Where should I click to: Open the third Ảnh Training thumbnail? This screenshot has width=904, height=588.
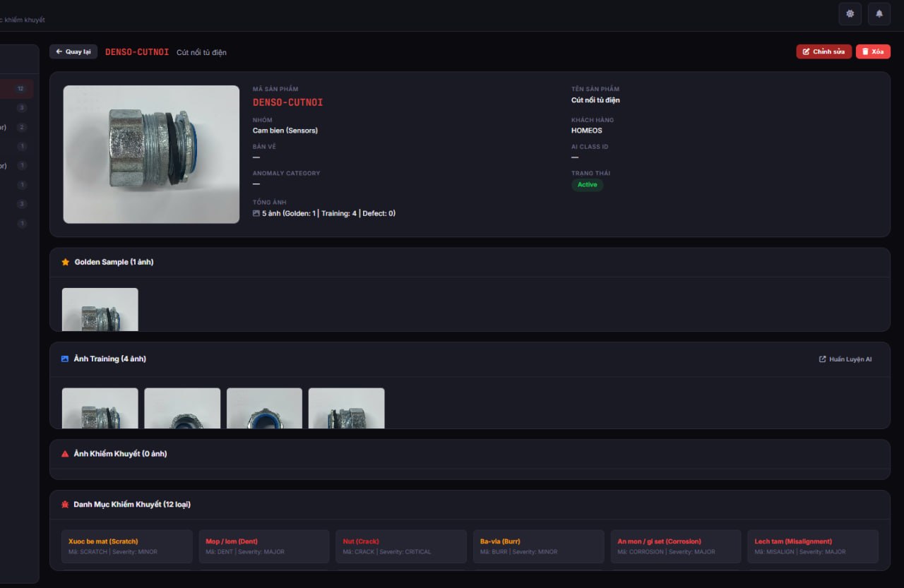coord(264,408)
